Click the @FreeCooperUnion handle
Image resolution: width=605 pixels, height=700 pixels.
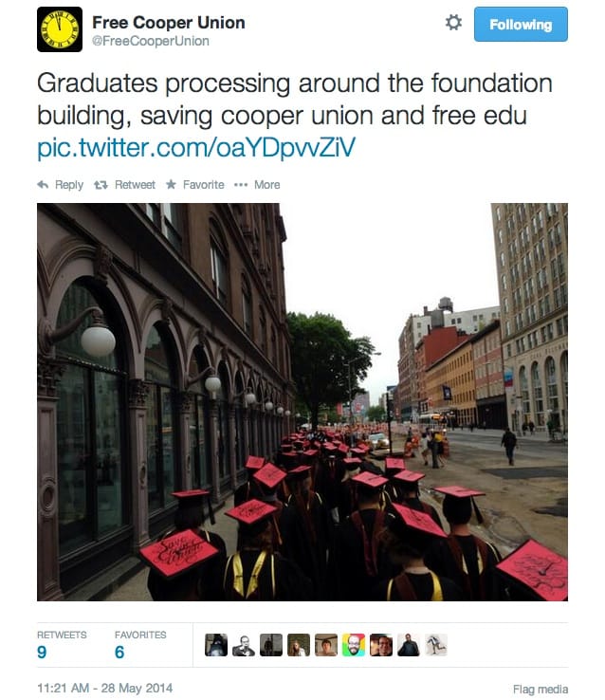pyautogui.click(x=150, y=42)
